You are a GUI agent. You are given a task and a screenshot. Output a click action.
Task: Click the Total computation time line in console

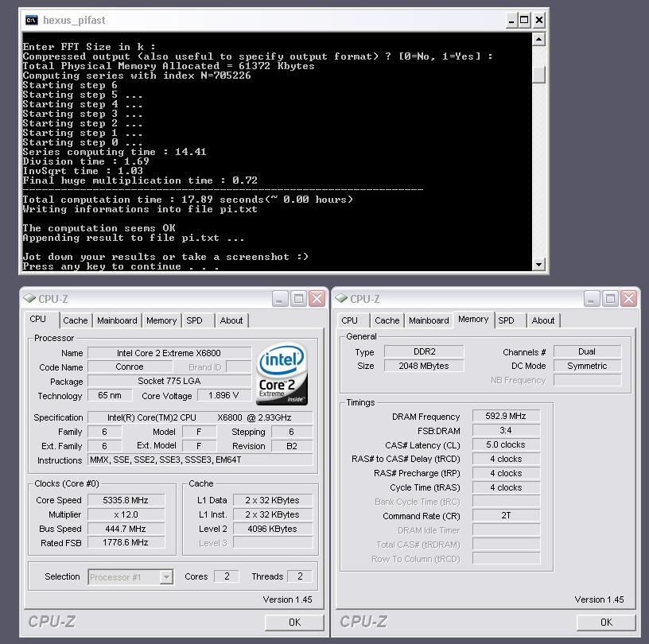pyautogui.click(x=188, y=200)
